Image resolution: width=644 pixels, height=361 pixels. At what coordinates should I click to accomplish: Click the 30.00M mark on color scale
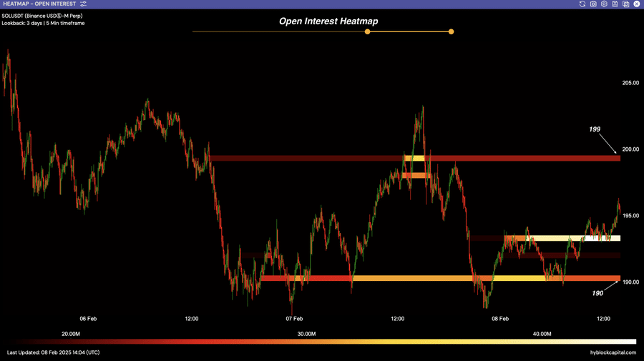306,334
